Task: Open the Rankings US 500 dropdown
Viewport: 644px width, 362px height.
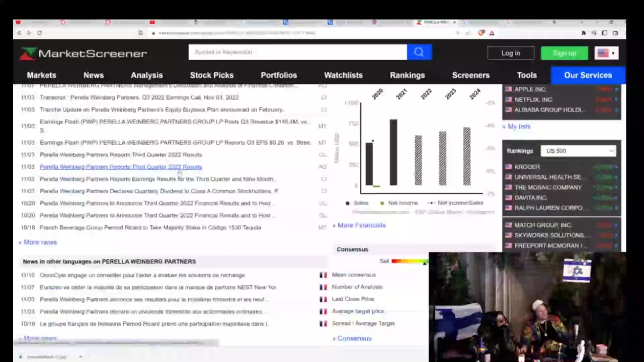Action: point(578,151)
